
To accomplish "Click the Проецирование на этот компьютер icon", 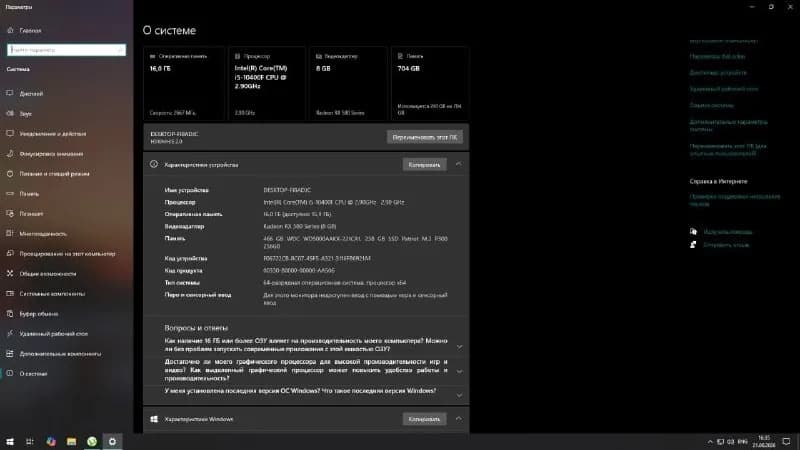I will click(x=10, y=253).
